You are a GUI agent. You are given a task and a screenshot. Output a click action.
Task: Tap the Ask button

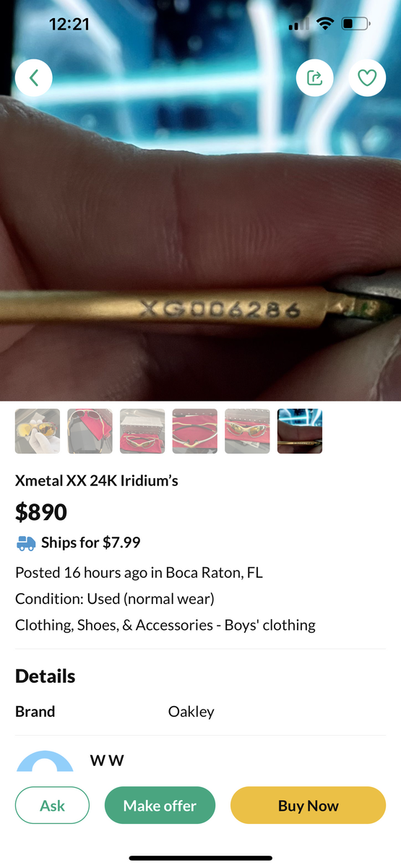(x=52, y=805)
